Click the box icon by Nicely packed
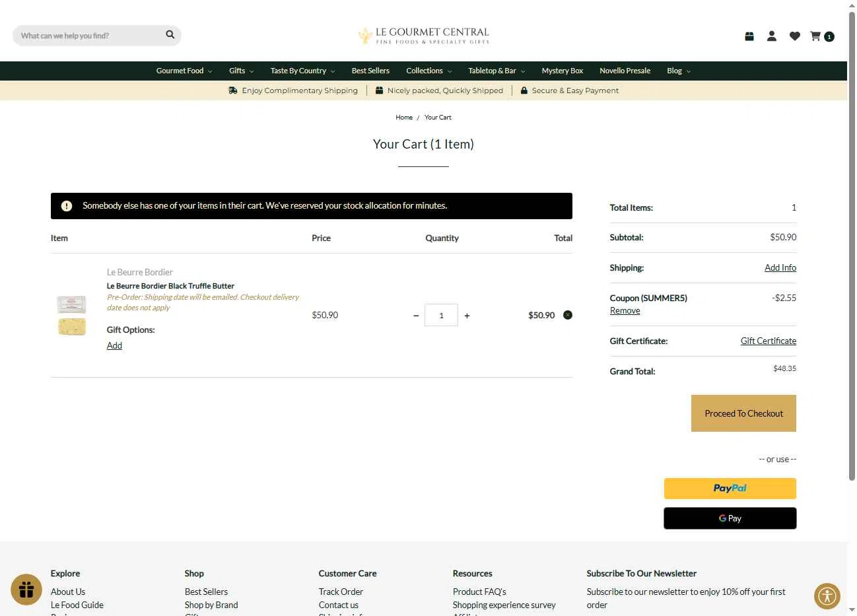Screen dimensions: 857x616 point(379,90)
